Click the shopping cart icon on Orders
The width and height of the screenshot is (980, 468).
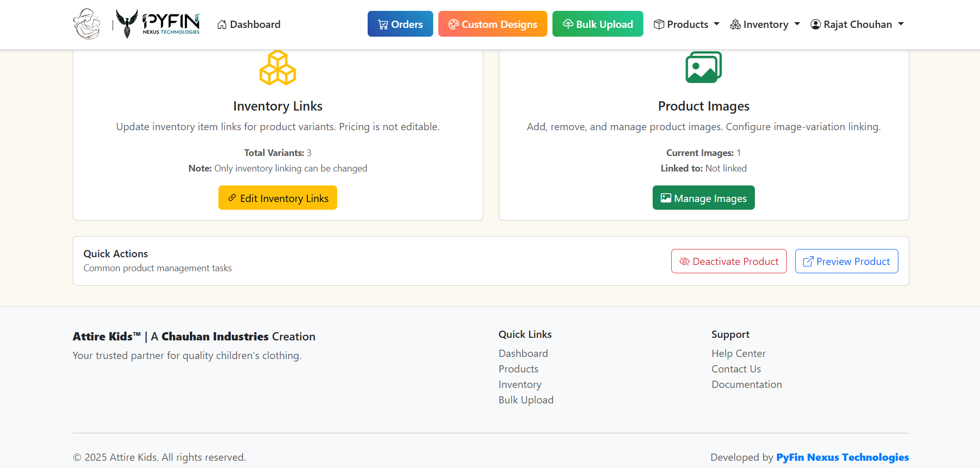(383, 24)
